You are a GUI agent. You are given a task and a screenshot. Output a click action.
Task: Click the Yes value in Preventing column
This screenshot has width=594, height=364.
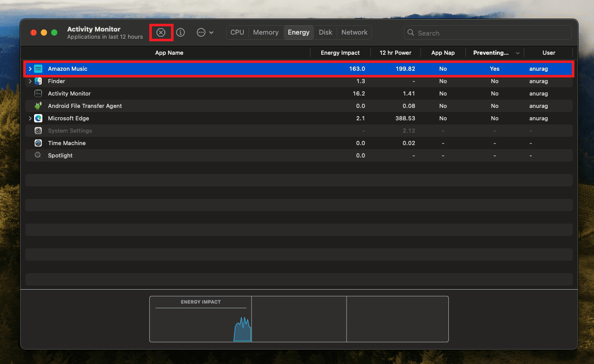494,69
